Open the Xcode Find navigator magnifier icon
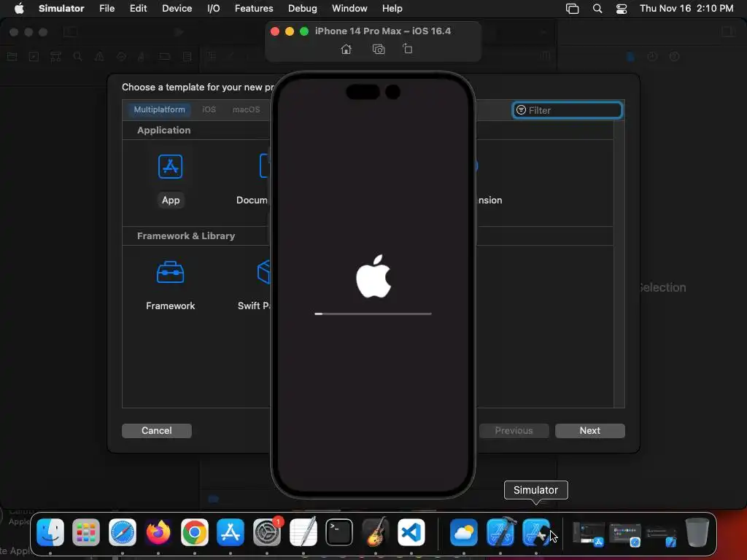Screen dimensions: 747x560 (77, 57)
